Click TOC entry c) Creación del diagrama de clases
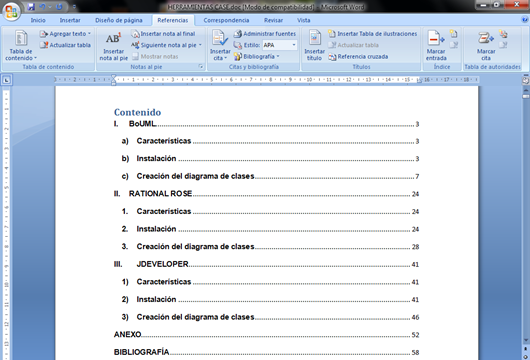530x360 pixels. coord(270,176)
